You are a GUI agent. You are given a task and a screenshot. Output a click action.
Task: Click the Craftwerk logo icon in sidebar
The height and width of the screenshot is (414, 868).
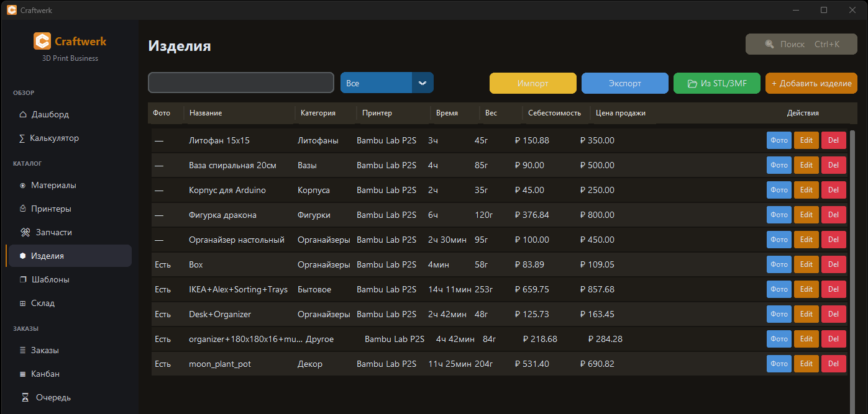point(42,42)
